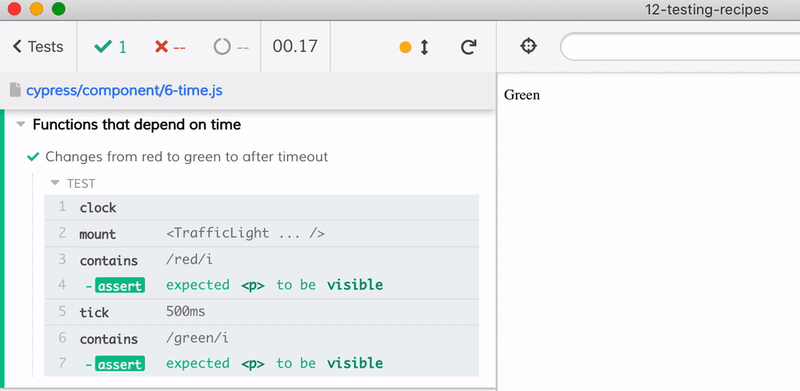Select the clock command in row 1
This screenshot has height=391, width=800.
261,208
